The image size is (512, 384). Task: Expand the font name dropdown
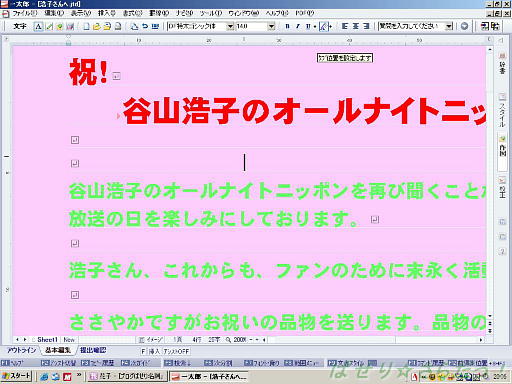pos(230,26)
